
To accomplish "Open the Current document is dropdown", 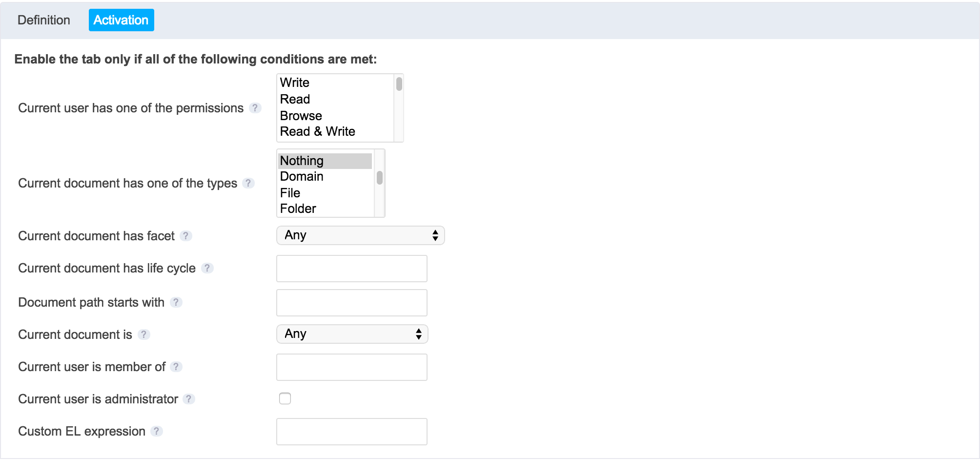I will pyautogui.click(x=352, y=334).
